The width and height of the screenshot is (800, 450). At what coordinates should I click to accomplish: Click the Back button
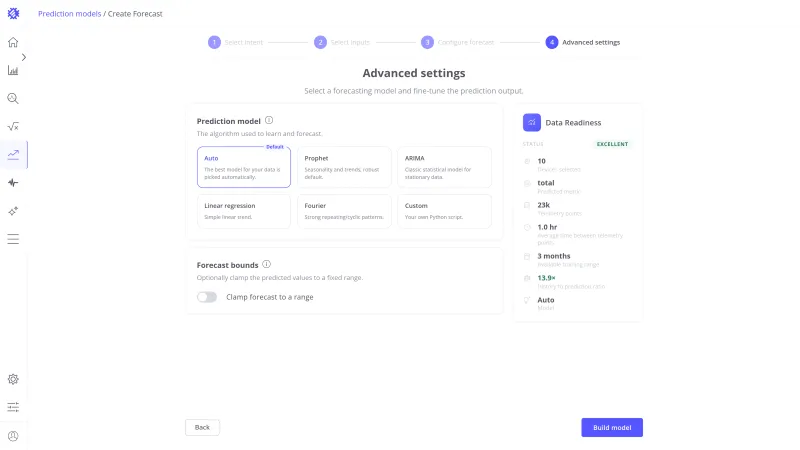pos(202,428)
